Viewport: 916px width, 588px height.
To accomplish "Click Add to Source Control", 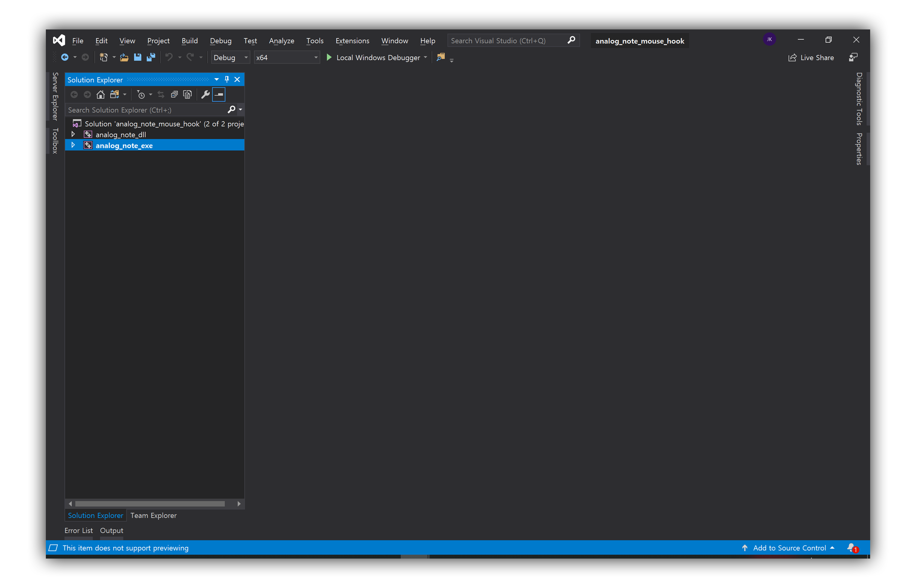I will click(x=789, y=548).
